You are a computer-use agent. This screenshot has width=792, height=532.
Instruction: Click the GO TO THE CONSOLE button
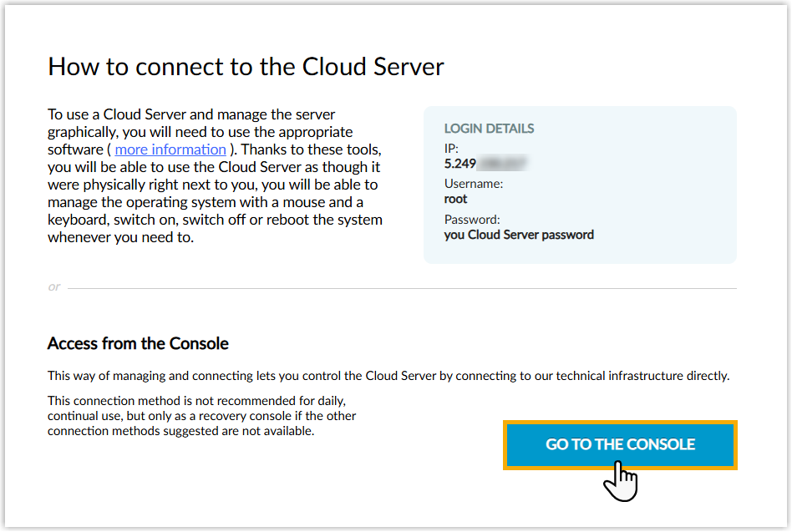pos(620,444)
